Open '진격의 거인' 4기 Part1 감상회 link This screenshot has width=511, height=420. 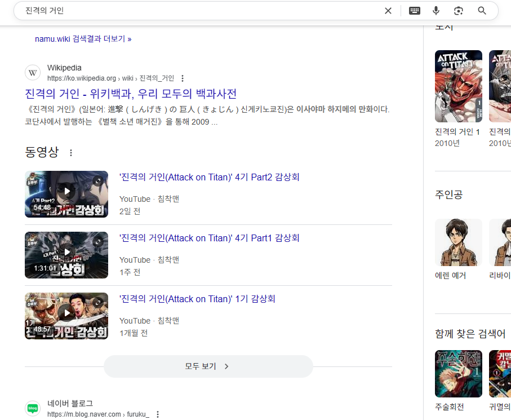[209, 238]
